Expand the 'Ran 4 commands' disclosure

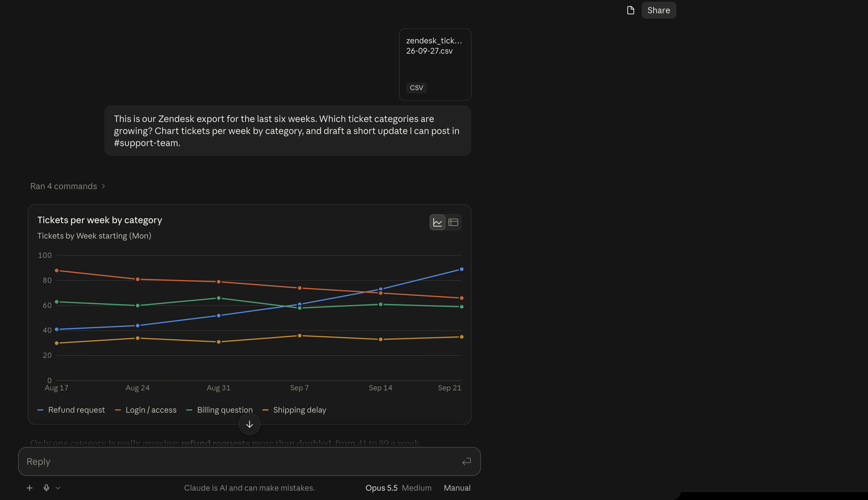67,186
